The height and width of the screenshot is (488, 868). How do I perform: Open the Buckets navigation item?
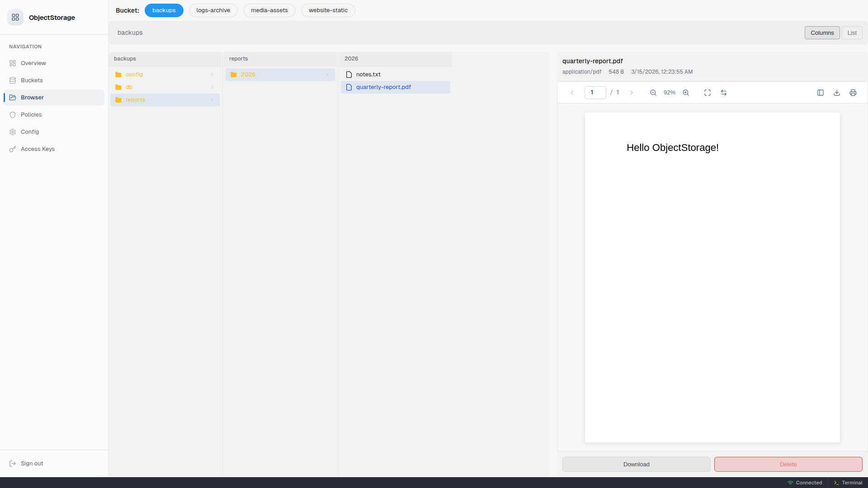32,80
